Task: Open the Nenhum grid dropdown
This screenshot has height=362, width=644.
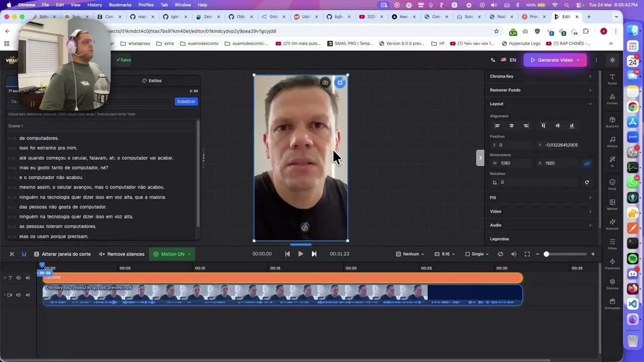Action: pos(410,254)
